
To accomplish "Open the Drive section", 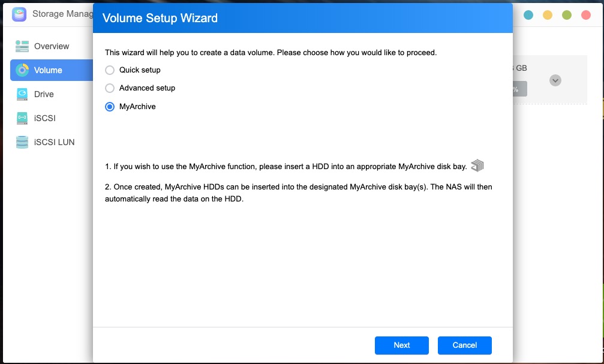I will (52, 94).
